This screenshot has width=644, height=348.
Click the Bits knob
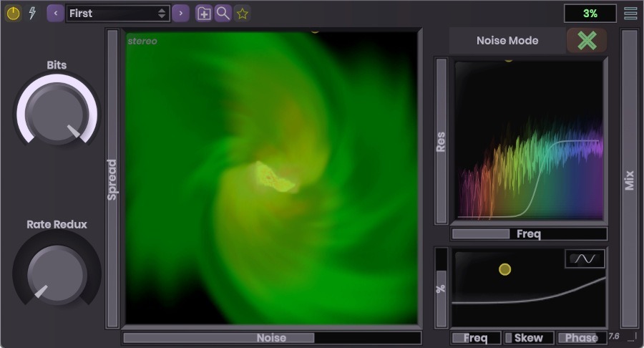[56, 113]
